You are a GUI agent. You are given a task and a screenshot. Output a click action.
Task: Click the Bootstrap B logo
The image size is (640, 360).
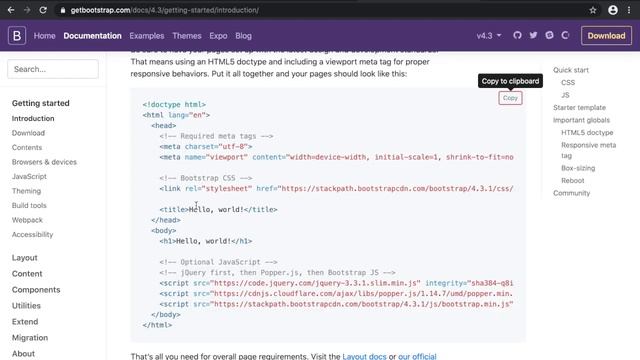point(17,36)
